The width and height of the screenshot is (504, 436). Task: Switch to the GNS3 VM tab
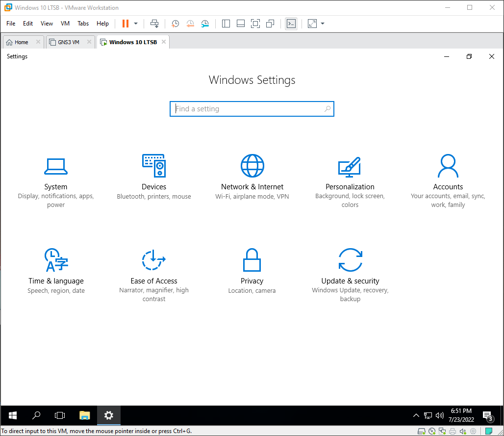point(68,42)
